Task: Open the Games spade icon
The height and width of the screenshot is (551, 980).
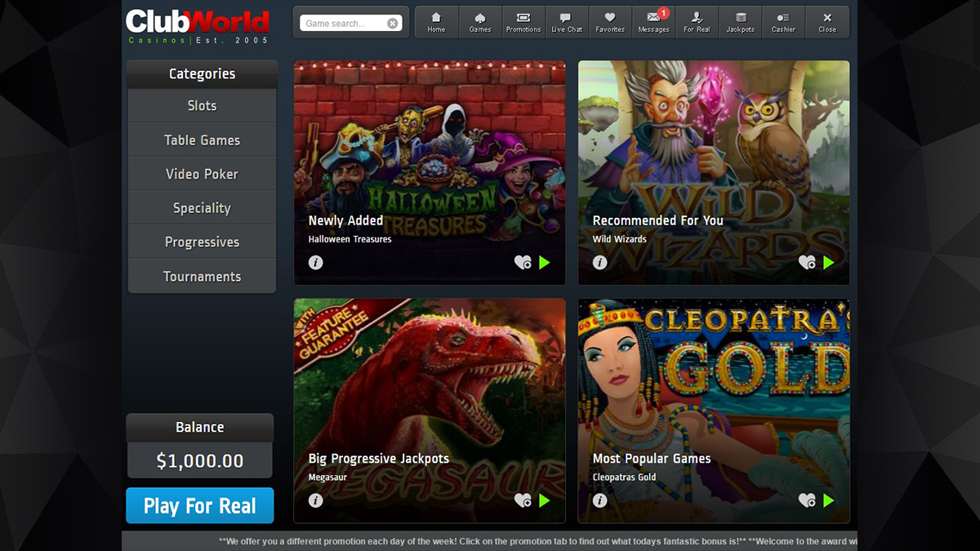Action: [x=480, y=22]
